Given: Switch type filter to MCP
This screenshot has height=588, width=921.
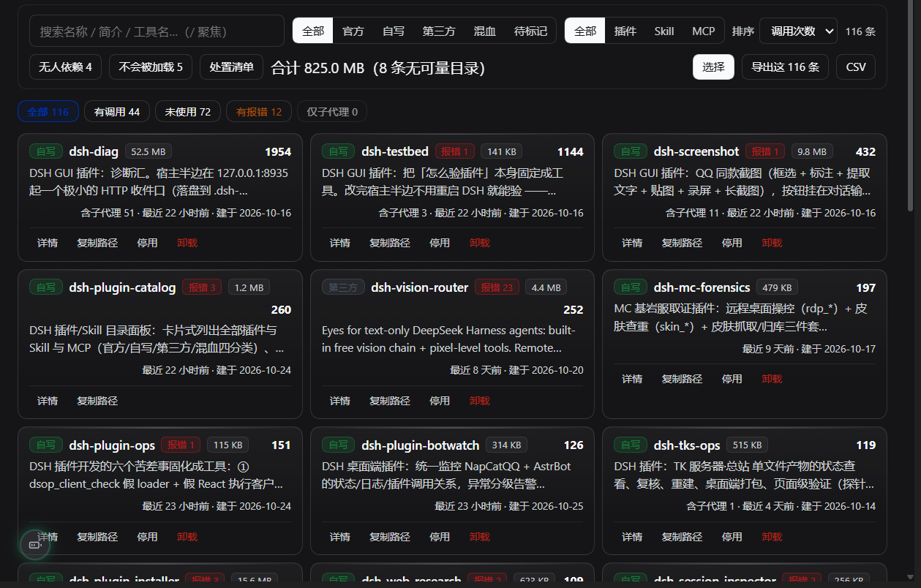Looking at the screenshot, I should (704, 31).
